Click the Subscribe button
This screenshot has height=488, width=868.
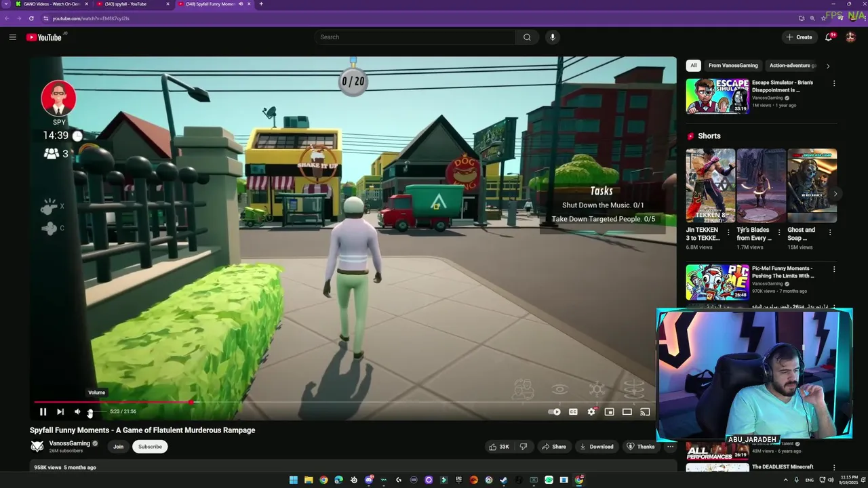(x=150, y=447)
